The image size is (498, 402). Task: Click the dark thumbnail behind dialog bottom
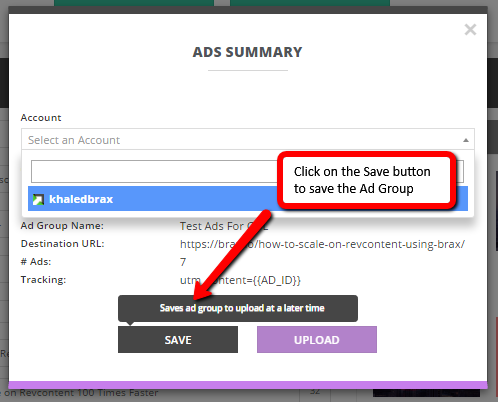(426, 393)
